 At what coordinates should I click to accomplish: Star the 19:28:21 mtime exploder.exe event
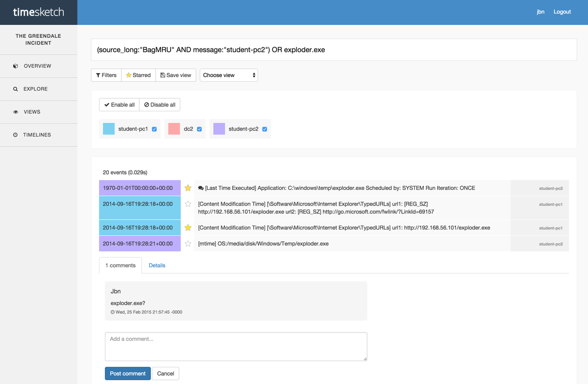188,243
